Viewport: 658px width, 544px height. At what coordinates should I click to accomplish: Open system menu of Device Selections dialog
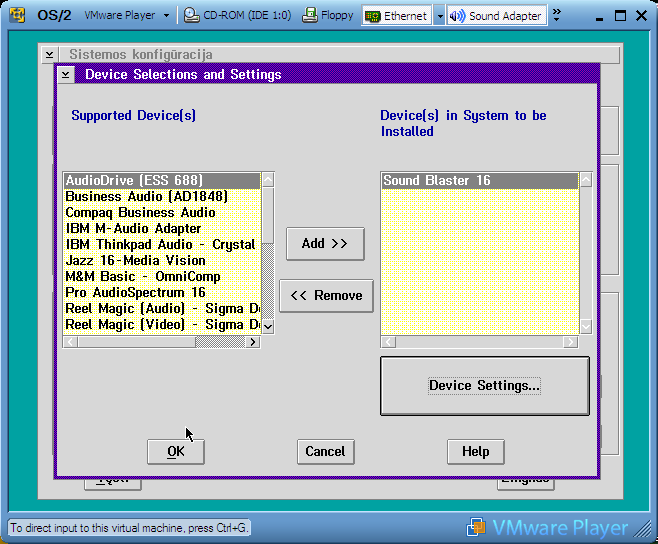pos(65,75)
